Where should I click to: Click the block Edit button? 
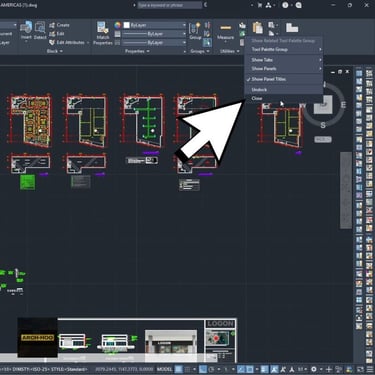(x=57, y=34)
